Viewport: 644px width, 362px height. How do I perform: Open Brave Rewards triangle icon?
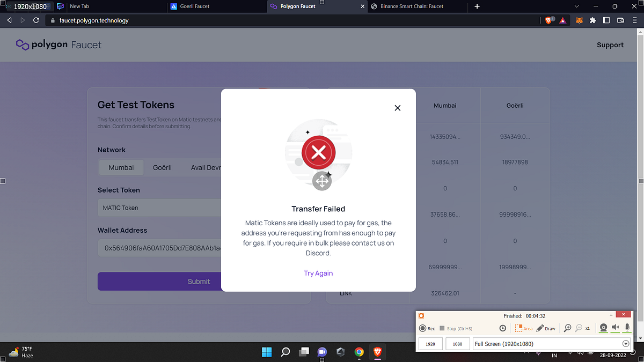pos(562,20)
